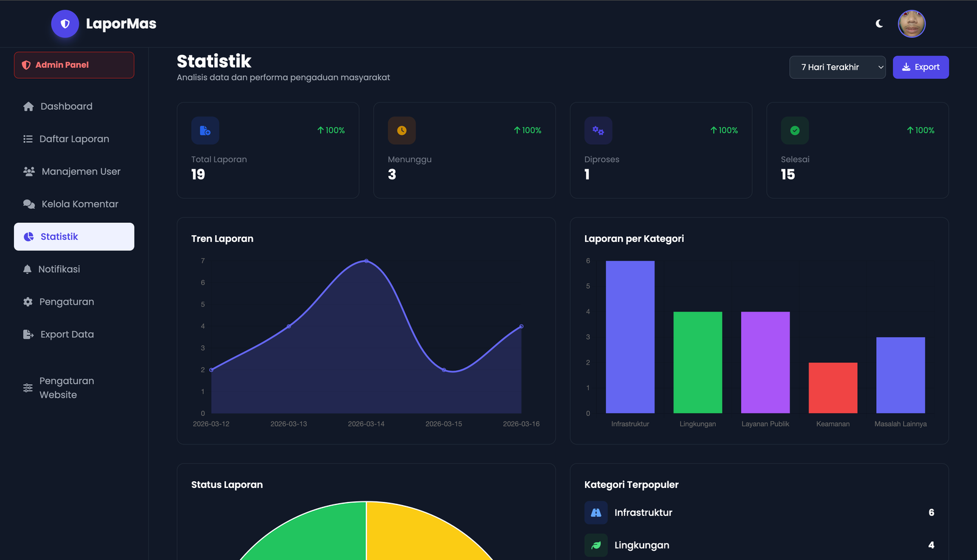The height and width of the screenshot is (560, 977).
Task: Select the Statistik sidebar item
Action: 74,236
